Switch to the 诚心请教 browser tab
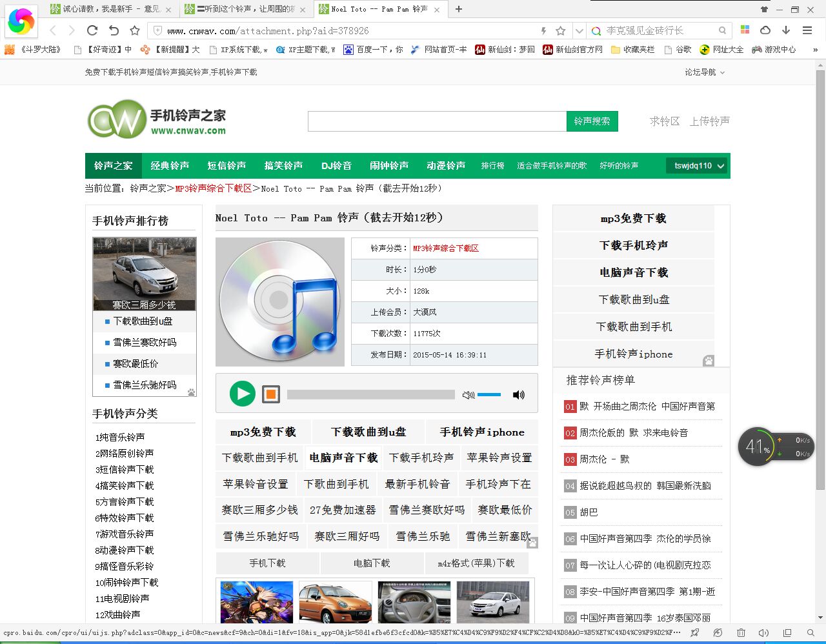 (x=111, y=9)
